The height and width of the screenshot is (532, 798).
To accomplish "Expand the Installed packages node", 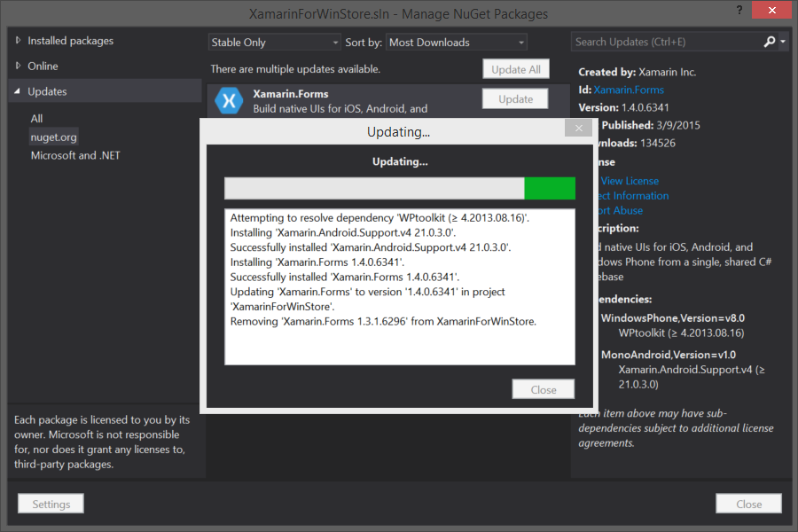I will (x=19, y=40).
